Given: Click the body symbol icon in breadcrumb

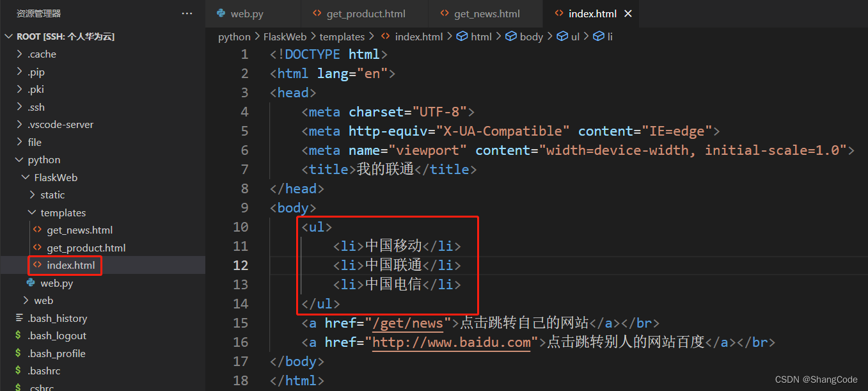Looking at the screenshot, I should [x=511, y=36].
